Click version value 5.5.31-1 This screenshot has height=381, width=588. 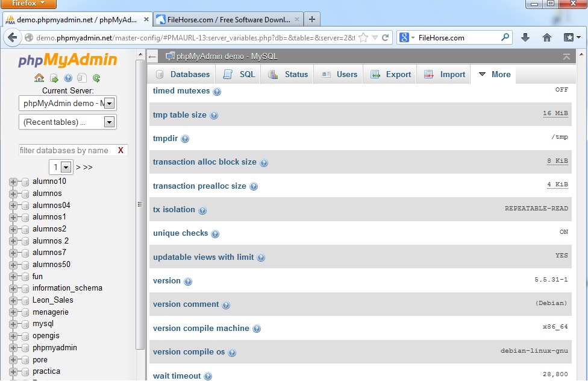point(551,279)
